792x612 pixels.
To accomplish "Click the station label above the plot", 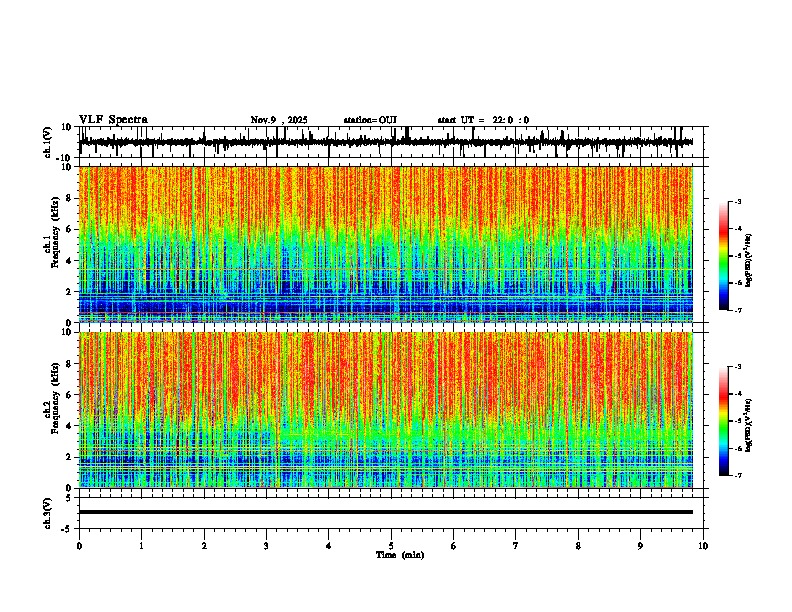I will (370, 120).
